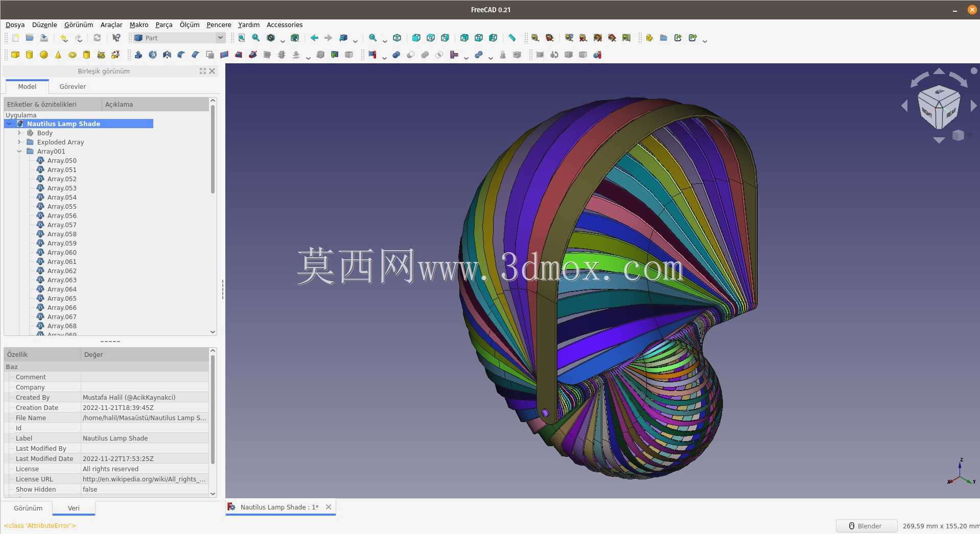Create a Torus primitive
This screenshot has height=534, width=980.
click(x=73, y=55)
